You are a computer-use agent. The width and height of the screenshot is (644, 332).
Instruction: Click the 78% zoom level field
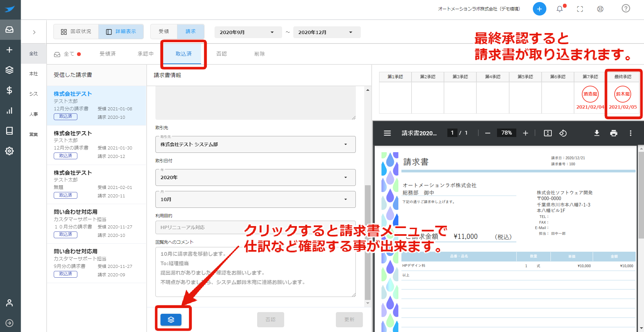click(506, 133)
